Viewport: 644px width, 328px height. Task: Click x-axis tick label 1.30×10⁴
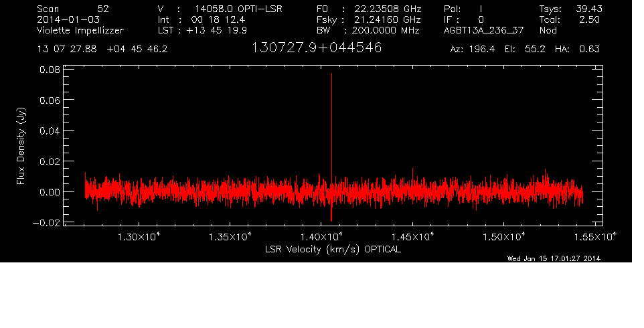[139, 236]
